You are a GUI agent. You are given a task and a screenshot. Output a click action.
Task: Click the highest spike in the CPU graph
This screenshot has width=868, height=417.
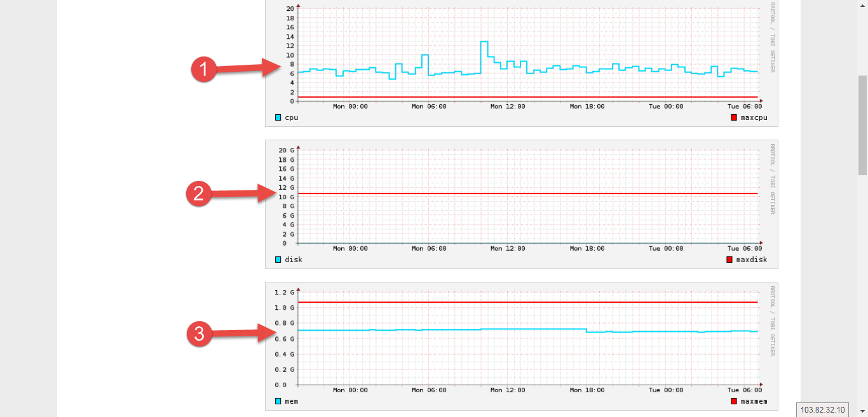point(484,42)
